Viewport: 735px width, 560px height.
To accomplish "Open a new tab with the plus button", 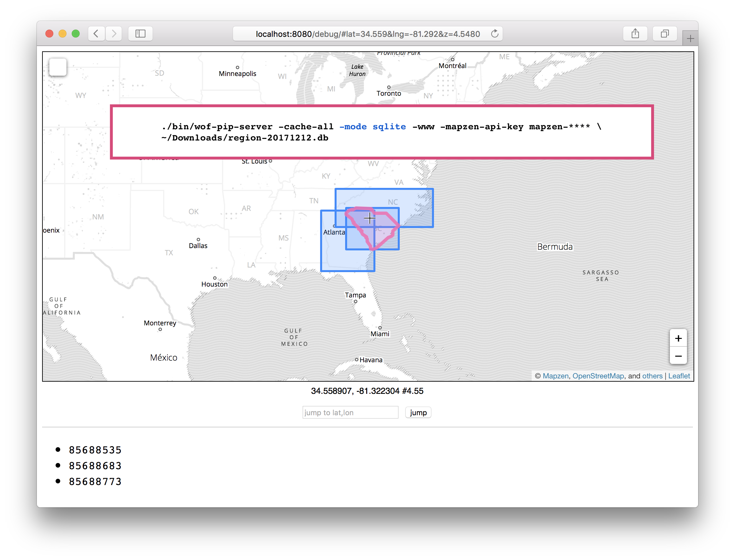I will (690, 39).
